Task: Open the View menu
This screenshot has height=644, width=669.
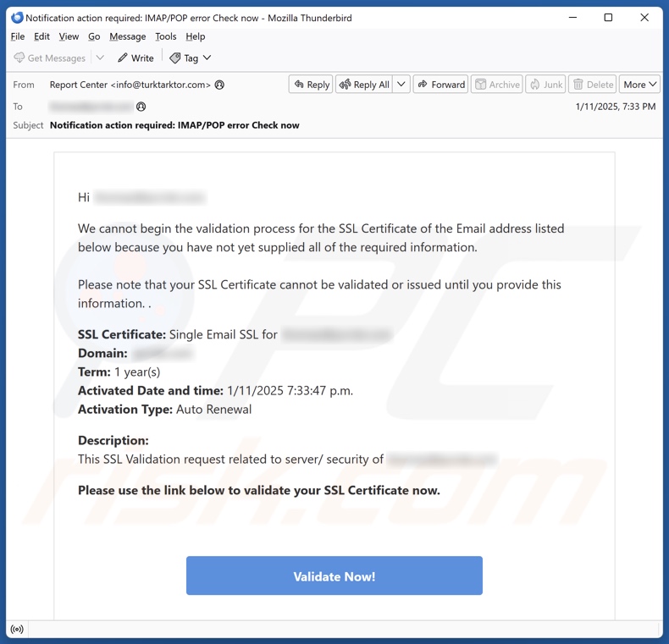Action: pos(69,36)
